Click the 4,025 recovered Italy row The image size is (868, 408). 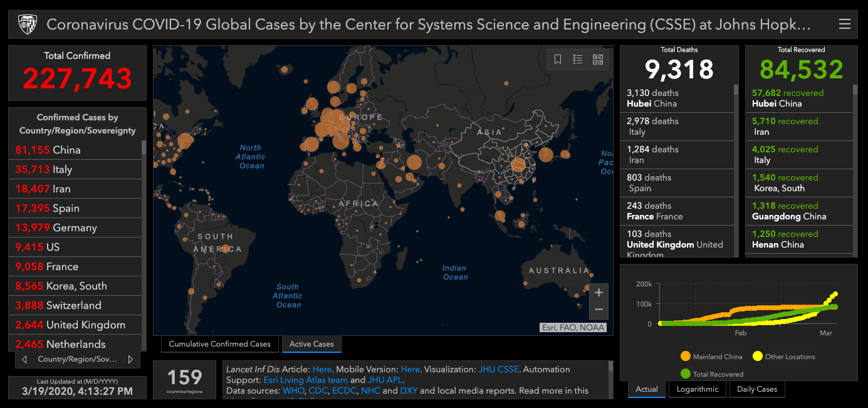799,155
